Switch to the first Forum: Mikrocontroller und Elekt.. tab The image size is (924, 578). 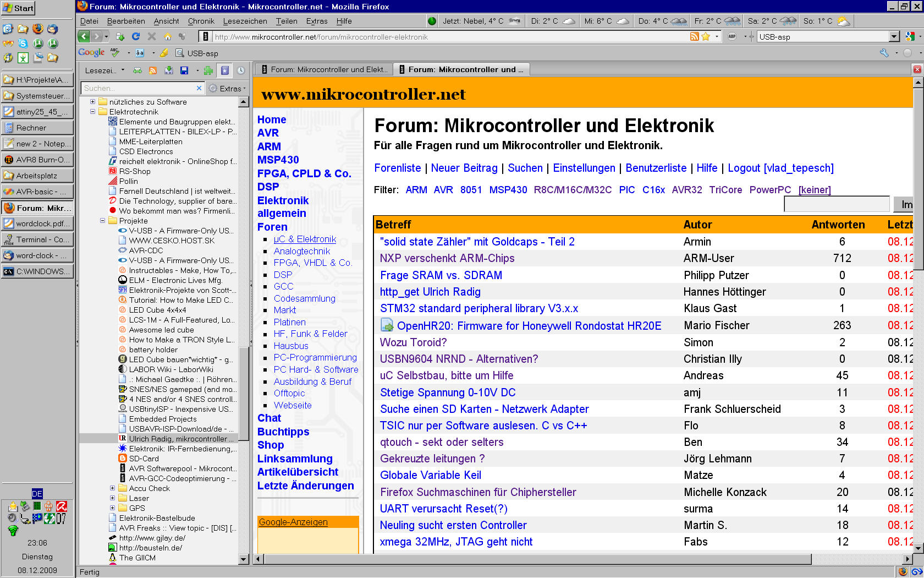coord(323,69)
